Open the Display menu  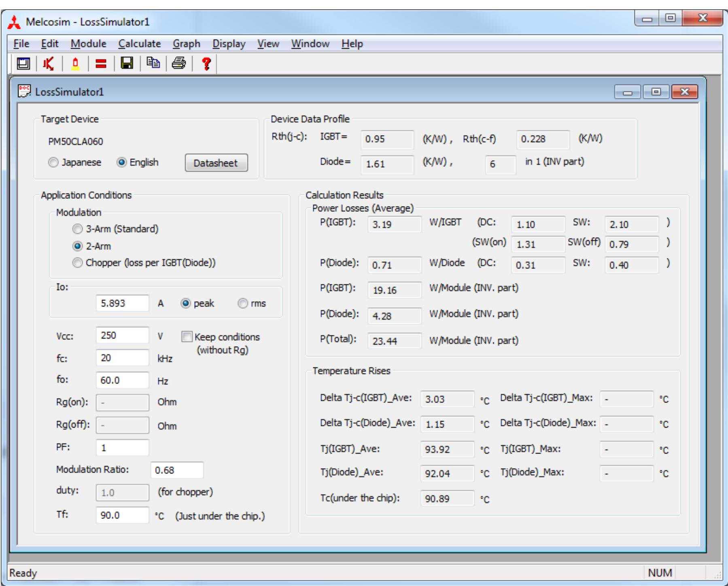click(229, 44)
